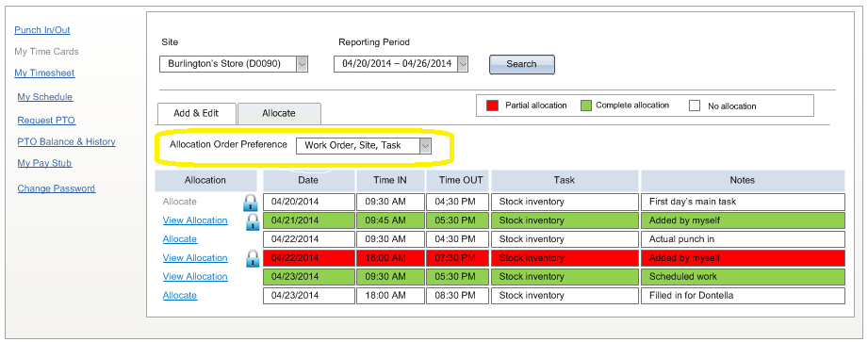Click the greyed Allocate text in 04/20/2014 row

[179, 202]
